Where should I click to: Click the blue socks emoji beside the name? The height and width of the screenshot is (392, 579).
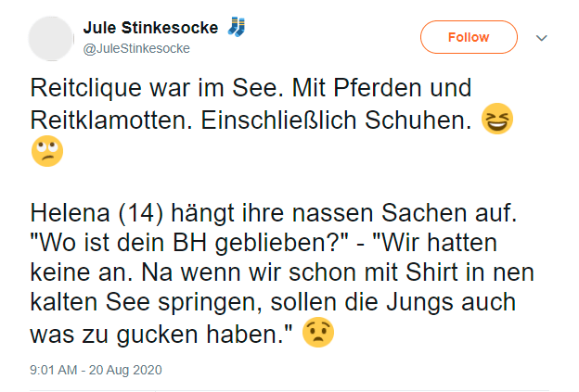click(238, 28)
